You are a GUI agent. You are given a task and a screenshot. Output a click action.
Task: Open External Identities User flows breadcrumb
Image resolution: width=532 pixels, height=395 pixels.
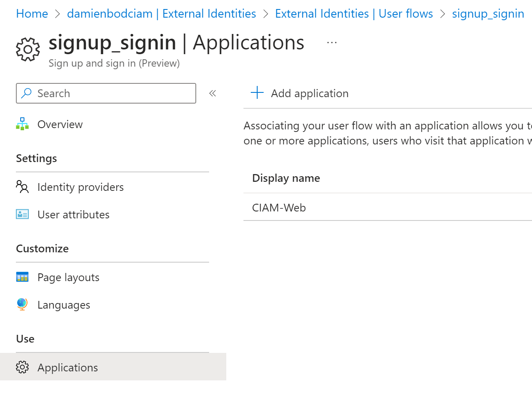[x=354, y=14]
